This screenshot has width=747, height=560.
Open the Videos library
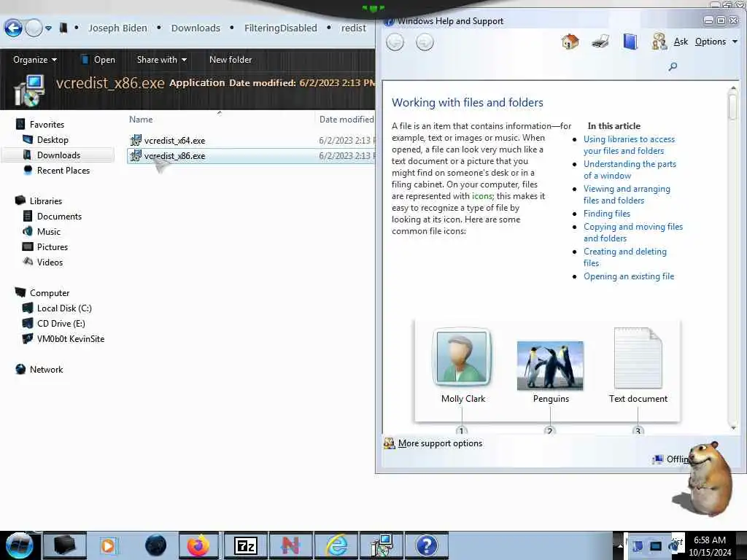[x=50, y=262]
